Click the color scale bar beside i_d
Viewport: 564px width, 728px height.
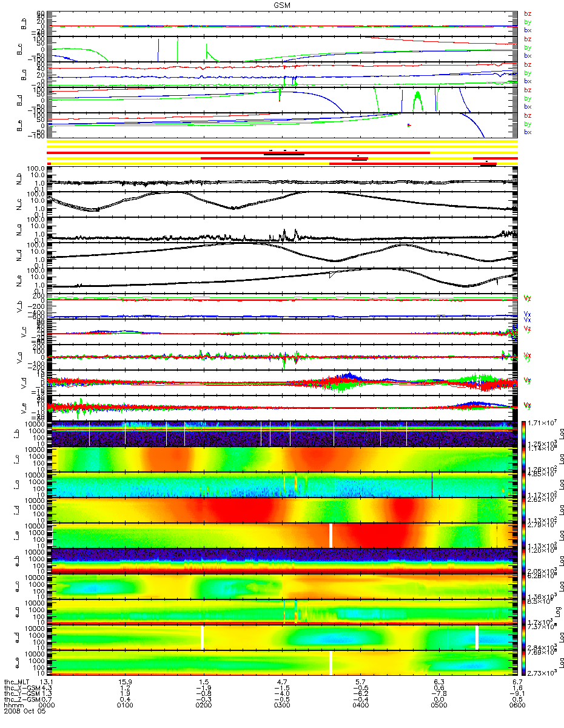click(x=524, y=510)
